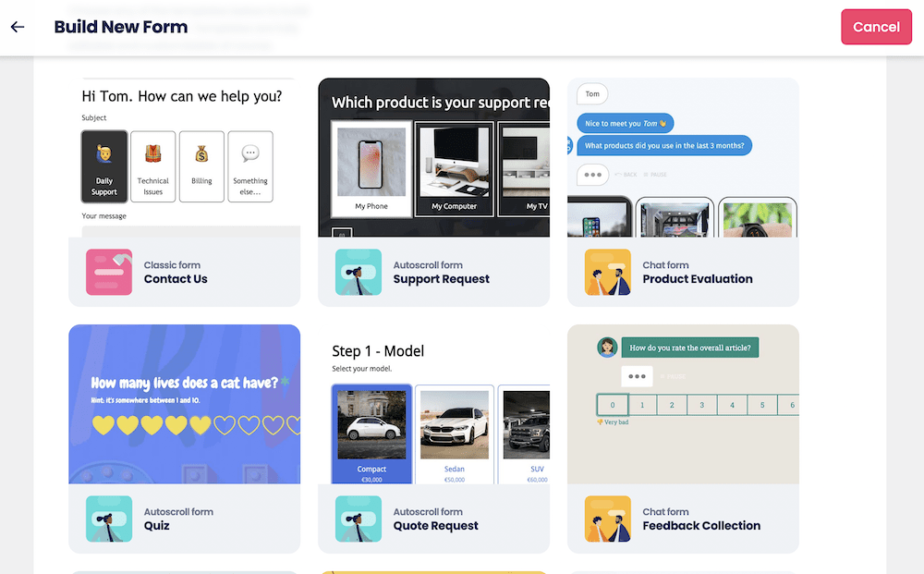Click rating 0 in the feedback scale

coord(613,405)
